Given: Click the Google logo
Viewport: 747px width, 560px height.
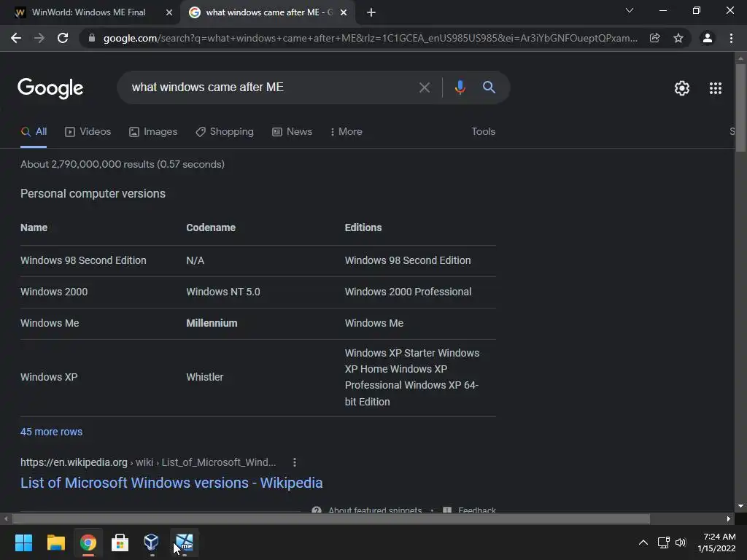Looking at the screenshot, I should [50, 88].
